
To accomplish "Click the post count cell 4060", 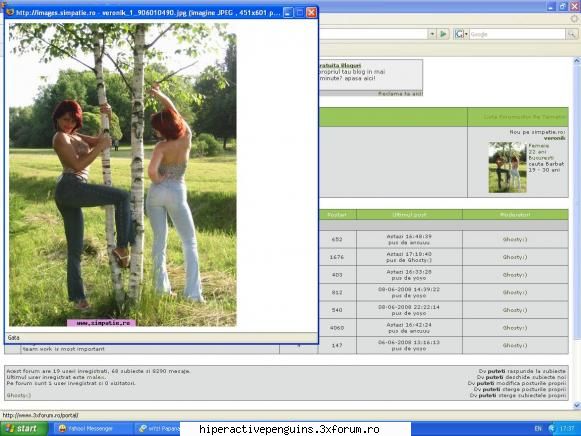I will pyautogui.click(x=337, y=328).
